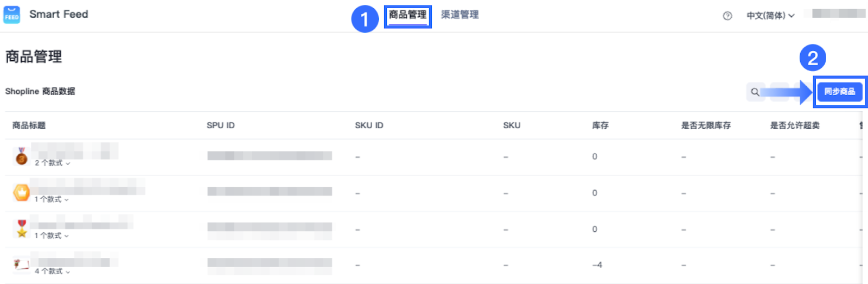Expand the 4 个款式 variants list
This screenshot has width=868, height=284.
(x=53, y=271)
